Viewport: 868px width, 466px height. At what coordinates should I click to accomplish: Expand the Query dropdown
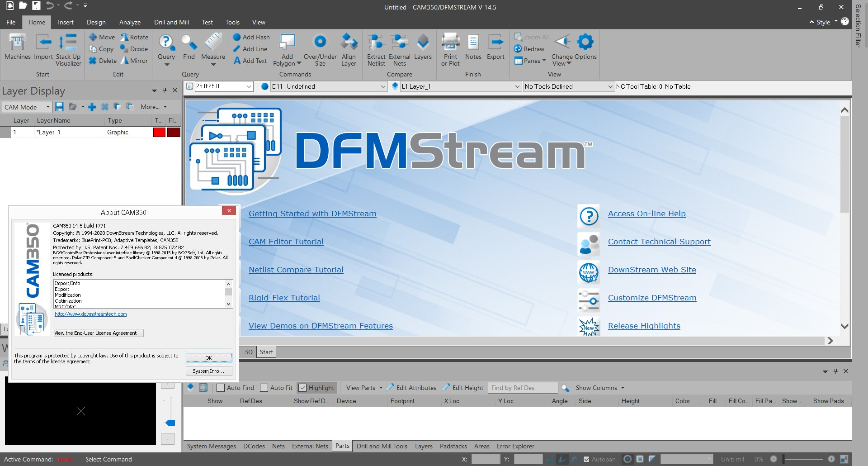tap(166, 65)
